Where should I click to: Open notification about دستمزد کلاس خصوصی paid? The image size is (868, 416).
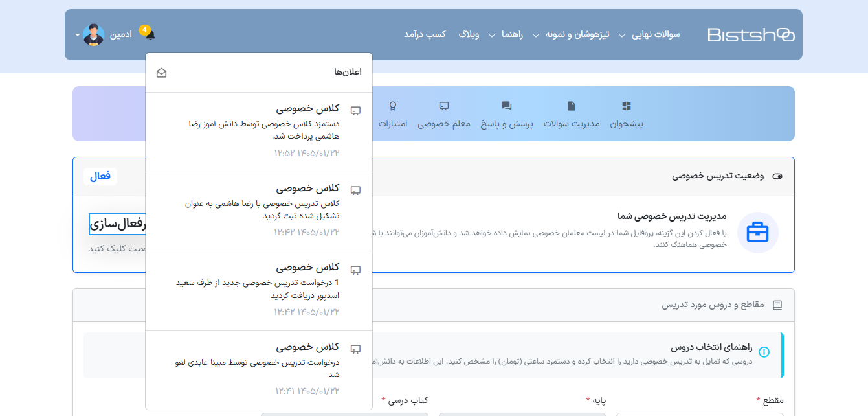pos(259,132)
